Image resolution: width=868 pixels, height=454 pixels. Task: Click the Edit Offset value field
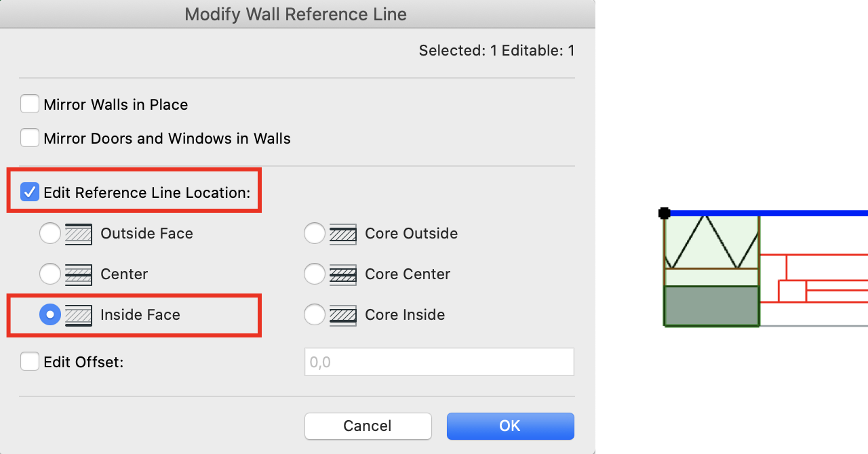coord(439,362)
